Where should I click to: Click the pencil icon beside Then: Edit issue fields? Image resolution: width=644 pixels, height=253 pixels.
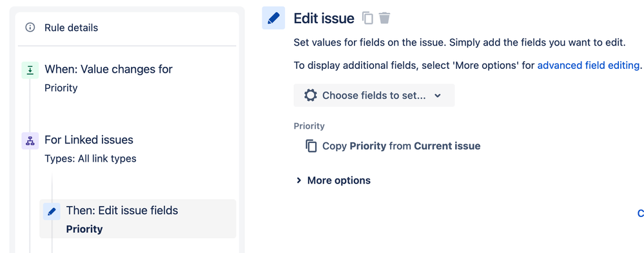click(52, 212)
